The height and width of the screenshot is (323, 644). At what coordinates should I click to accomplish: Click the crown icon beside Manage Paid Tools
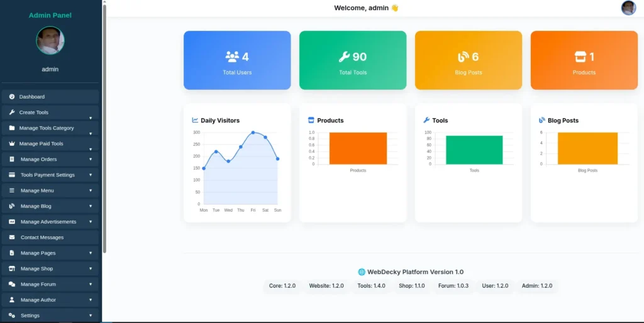[12, 144]
